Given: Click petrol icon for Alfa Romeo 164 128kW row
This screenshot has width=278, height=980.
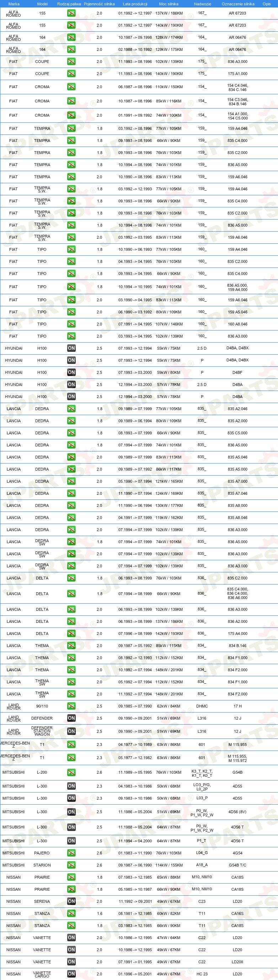Looking at the screenshot, I should tap(71, 37).
